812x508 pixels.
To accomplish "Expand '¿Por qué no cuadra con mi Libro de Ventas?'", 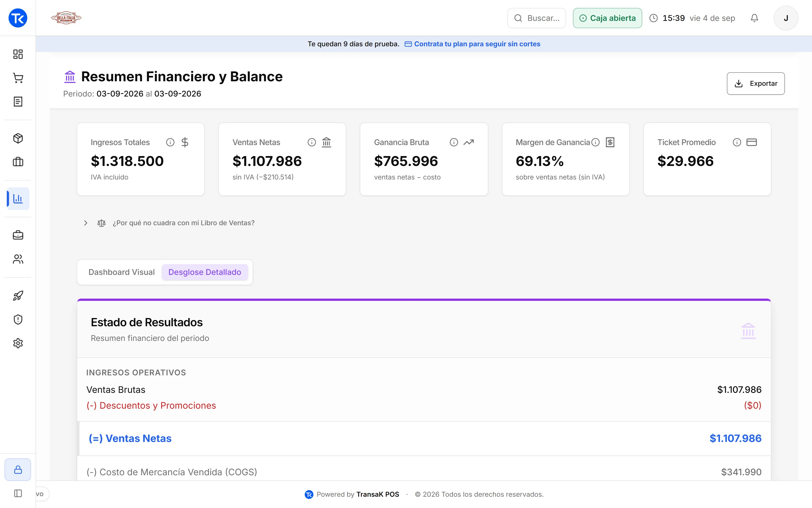I will tap(169, 223).
